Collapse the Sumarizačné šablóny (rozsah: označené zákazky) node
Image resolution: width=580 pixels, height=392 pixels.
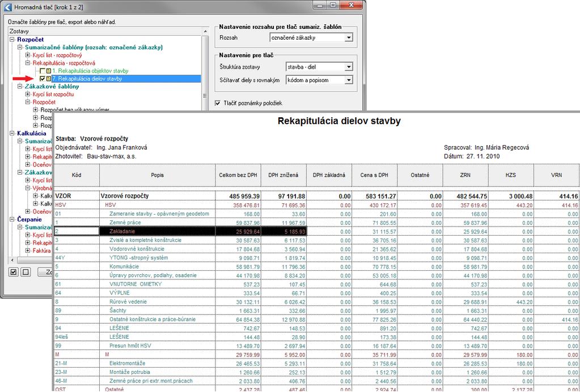pyautogui.click(x=20, y=47)
